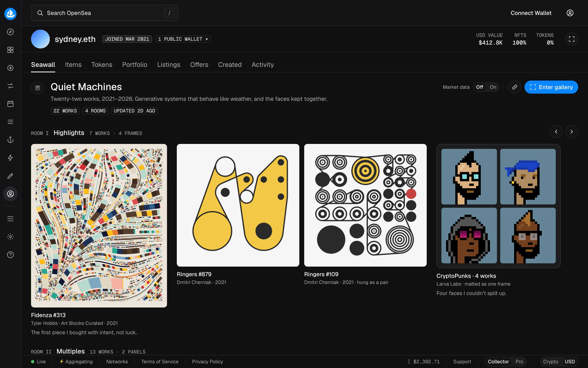Click the Search OpenSea input field
The width and height of the screenshot is (588, 368).
[x=105, y=13]
